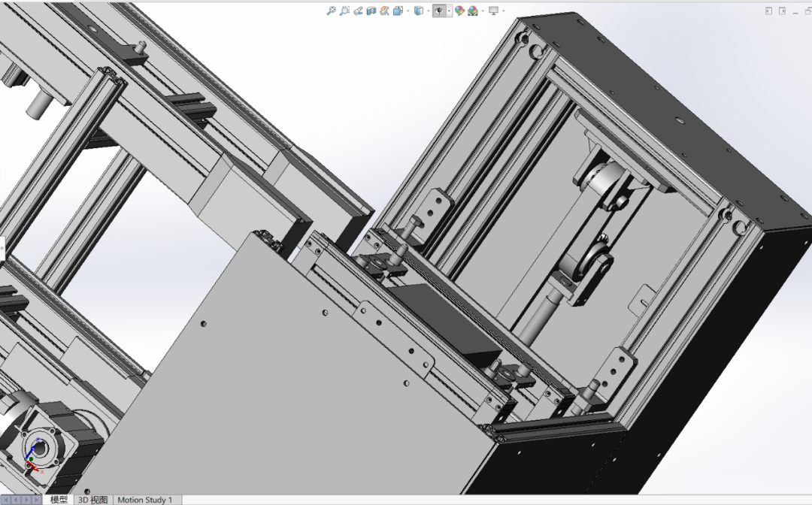Open the Edit Appearance color ball
Image resolution: width=812 pixels, height=505 pixels.
point(459,11)
